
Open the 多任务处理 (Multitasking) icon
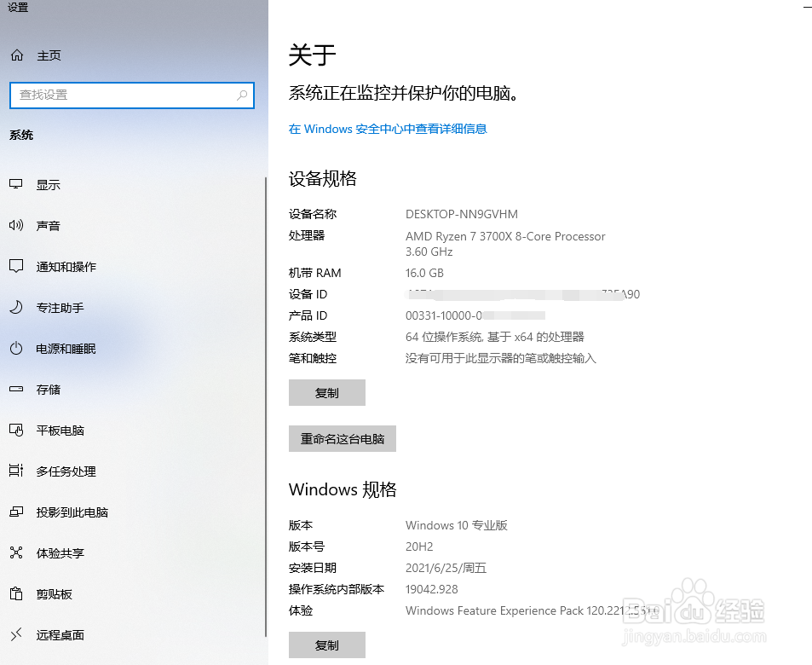coord(17,471)
